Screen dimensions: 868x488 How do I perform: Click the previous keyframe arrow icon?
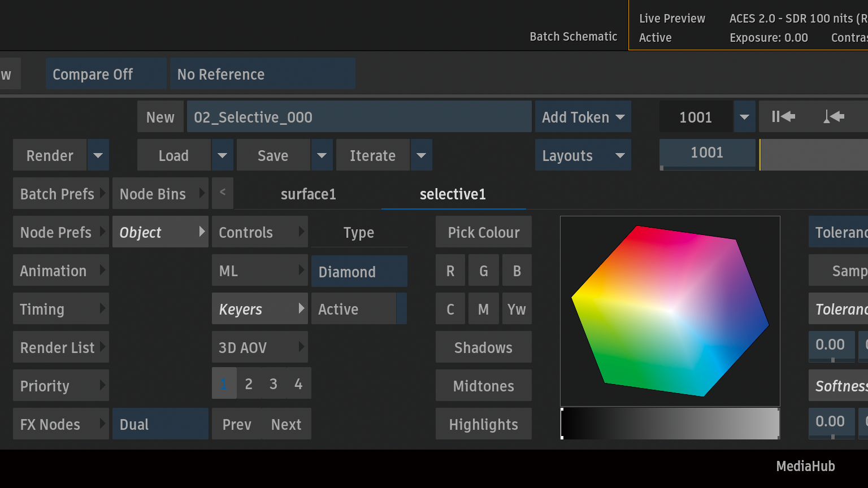pos(834,117)
